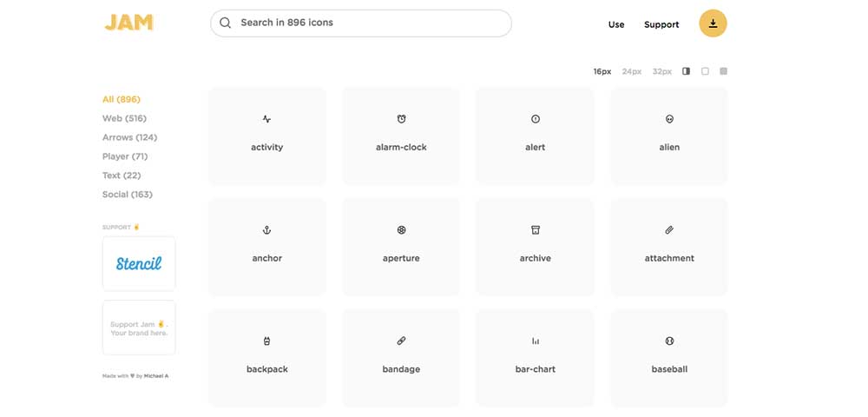Click the yellow download button
The image size is (868, 417).
(713, 23)
